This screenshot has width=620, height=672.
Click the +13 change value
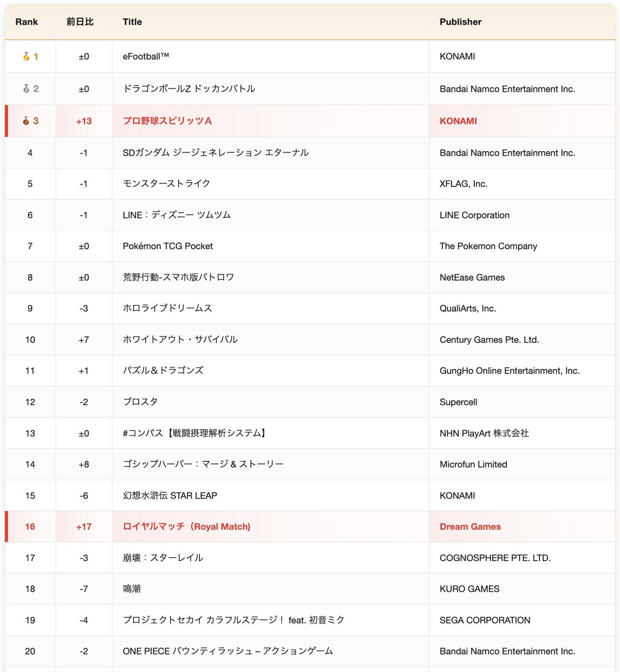(84, 121)
